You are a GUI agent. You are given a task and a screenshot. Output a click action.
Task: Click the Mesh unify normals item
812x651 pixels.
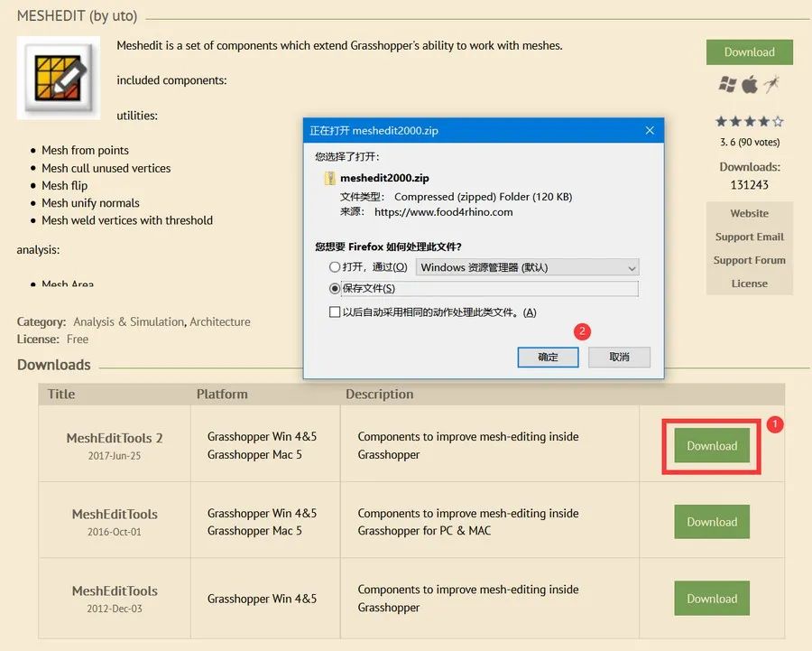pyautogui.click(x=90, y=203)
